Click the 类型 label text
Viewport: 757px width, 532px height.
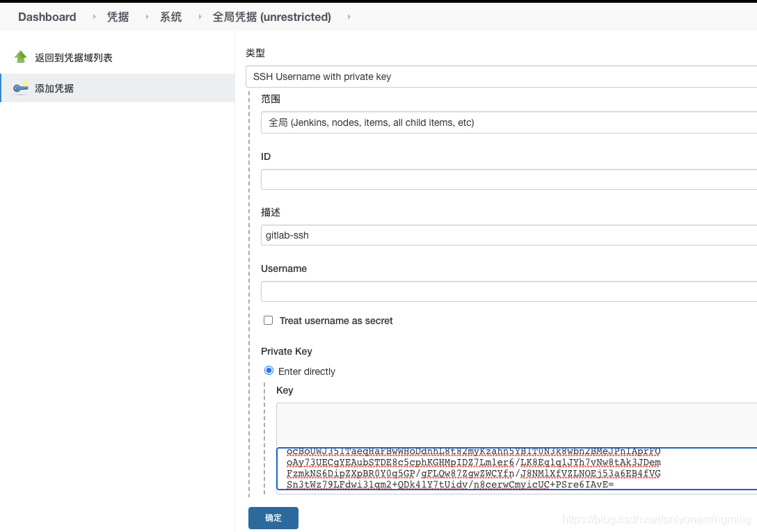click(255, 53)
